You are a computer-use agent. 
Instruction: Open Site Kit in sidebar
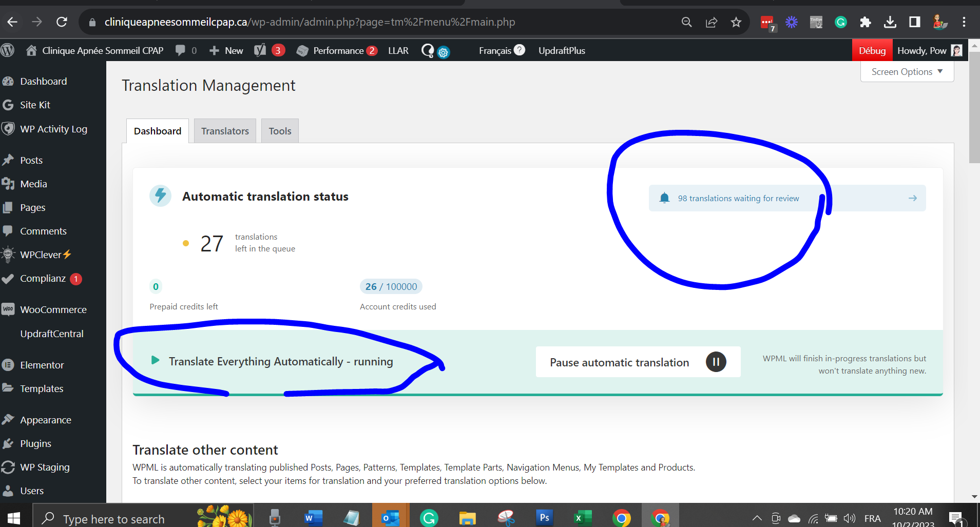coord(35,105)
